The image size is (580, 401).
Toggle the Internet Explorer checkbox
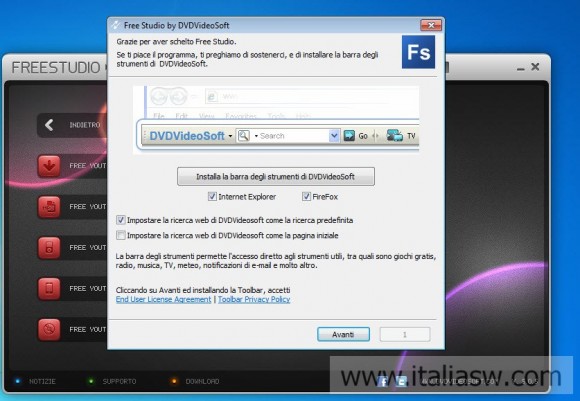pos(212,196)
